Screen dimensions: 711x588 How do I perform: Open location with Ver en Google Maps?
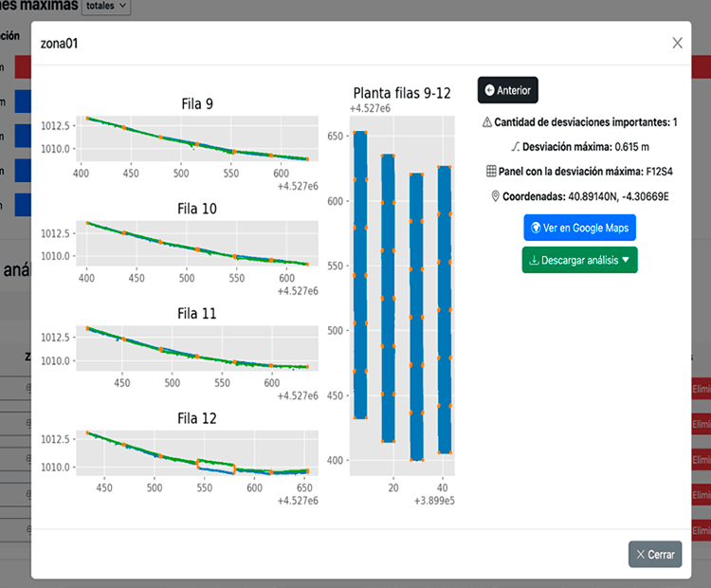click(x=579, y=228)
